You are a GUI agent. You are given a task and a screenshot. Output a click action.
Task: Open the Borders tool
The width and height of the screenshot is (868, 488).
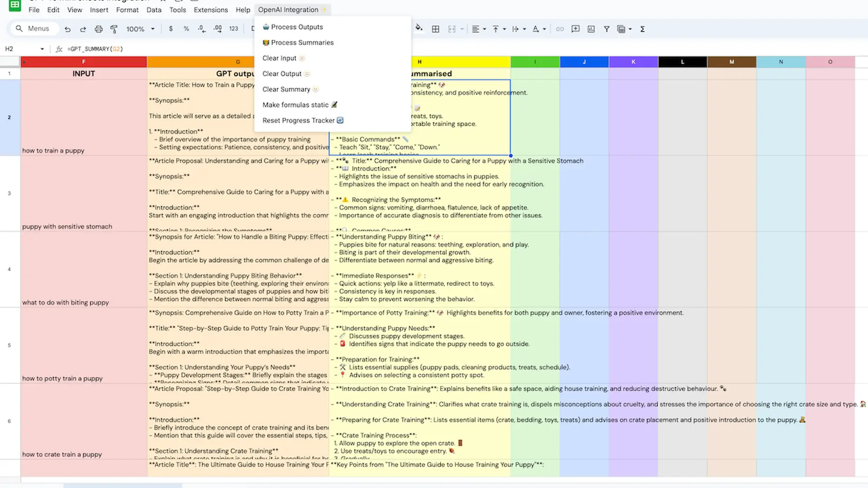435,28
